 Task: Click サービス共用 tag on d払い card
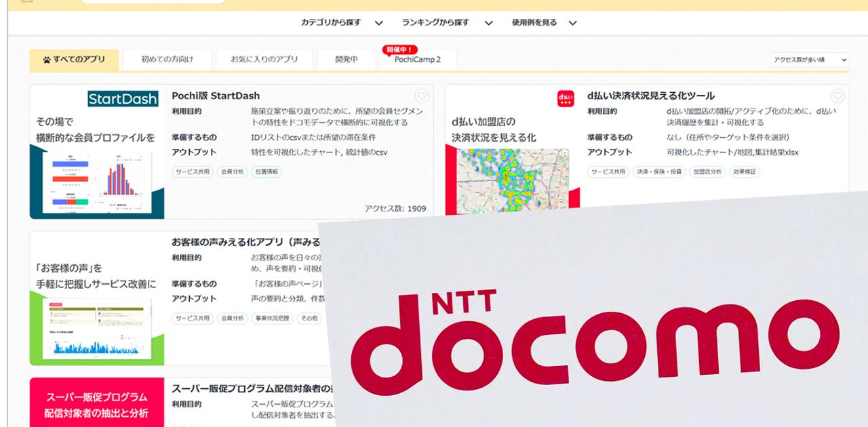click(x=608, y=172)
